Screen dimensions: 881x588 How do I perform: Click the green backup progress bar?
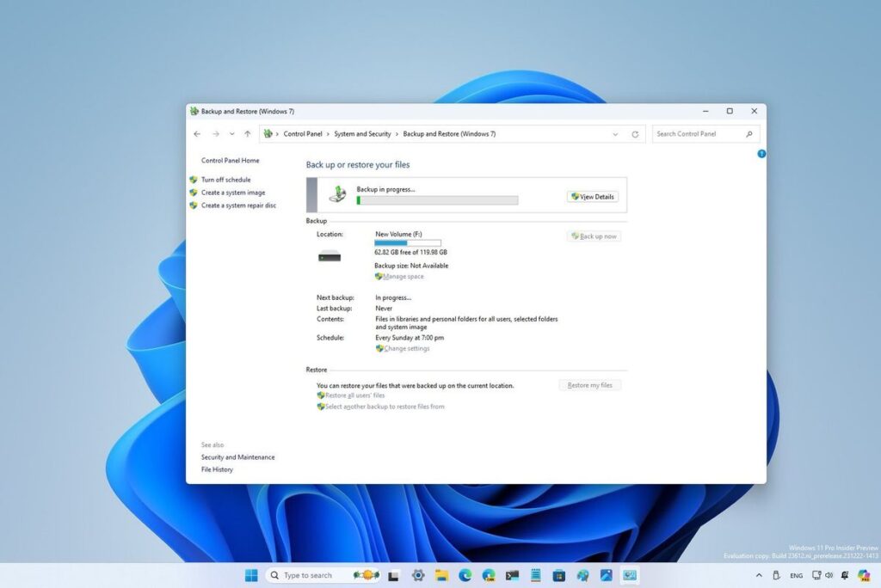(x=437, y=200)
